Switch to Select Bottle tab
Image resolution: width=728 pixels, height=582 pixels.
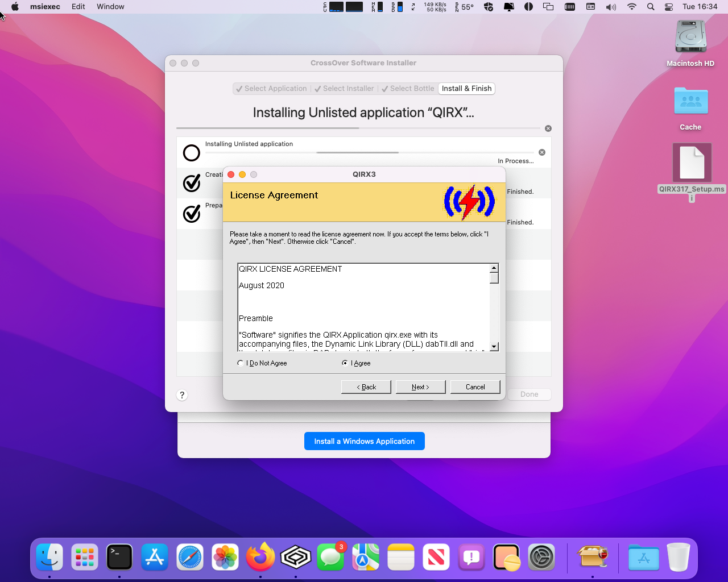pos(408,89)
